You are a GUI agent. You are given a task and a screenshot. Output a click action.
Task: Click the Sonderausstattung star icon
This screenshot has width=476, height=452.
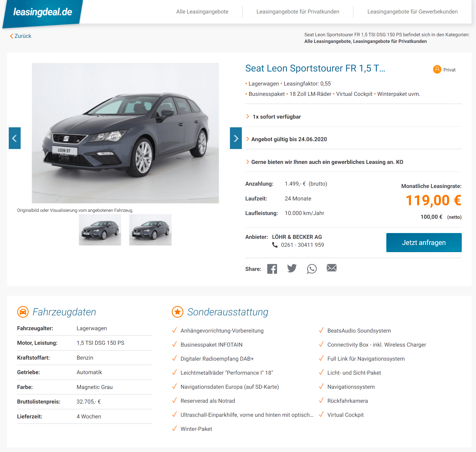[178, 312]
